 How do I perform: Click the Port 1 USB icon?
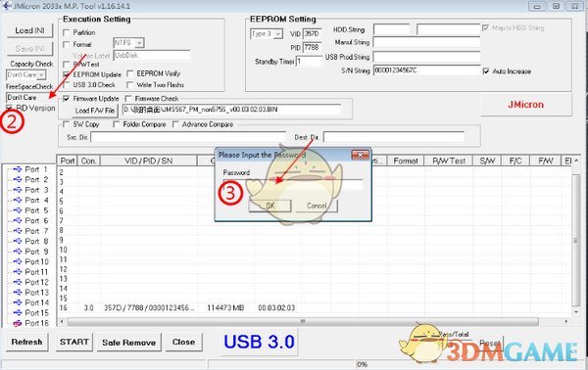[x=18, y=169]
